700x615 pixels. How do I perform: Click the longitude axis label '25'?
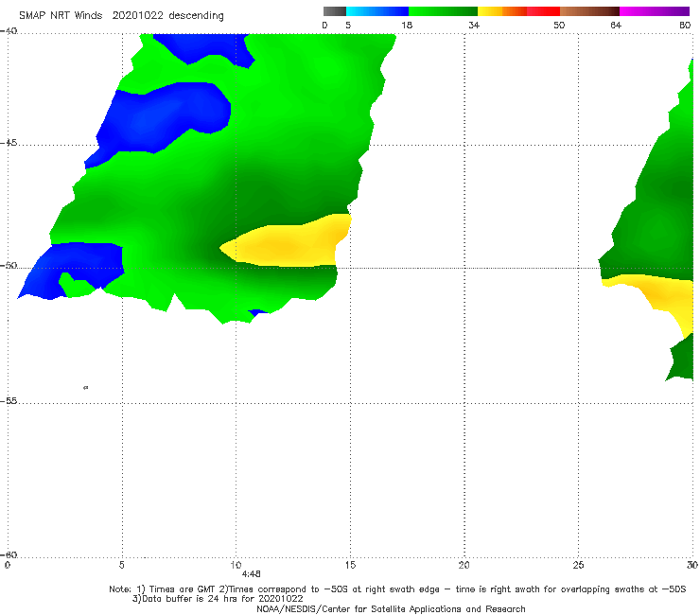(x=578, y=565)
